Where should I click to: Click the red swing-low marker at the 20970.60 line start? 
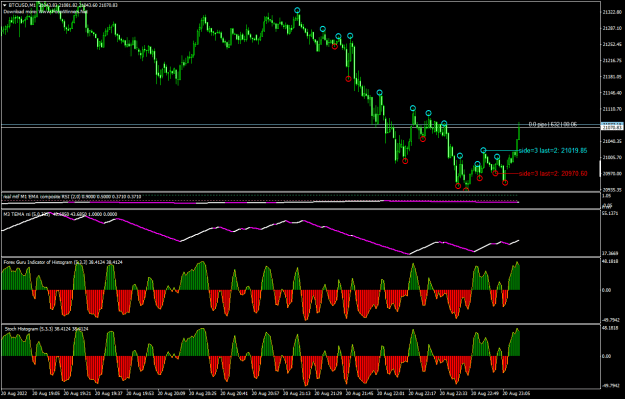click(495, 173)
